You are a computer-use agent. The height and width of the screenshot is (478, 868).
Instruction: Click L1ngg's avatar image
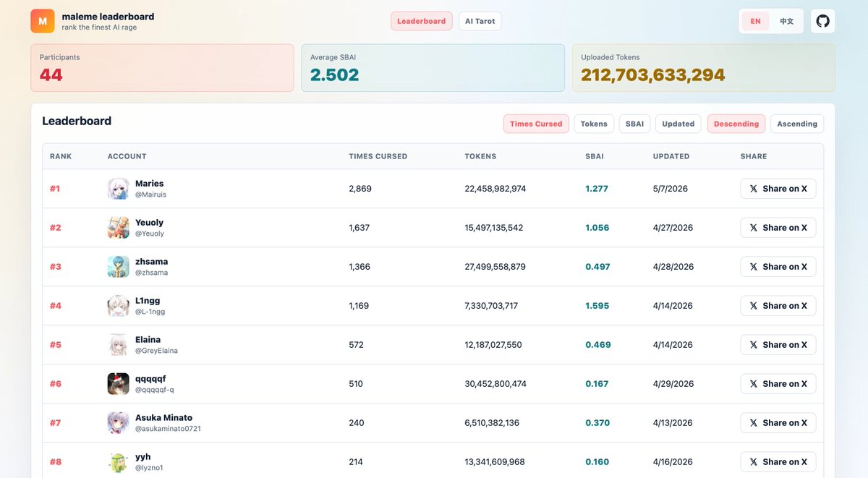119,306
